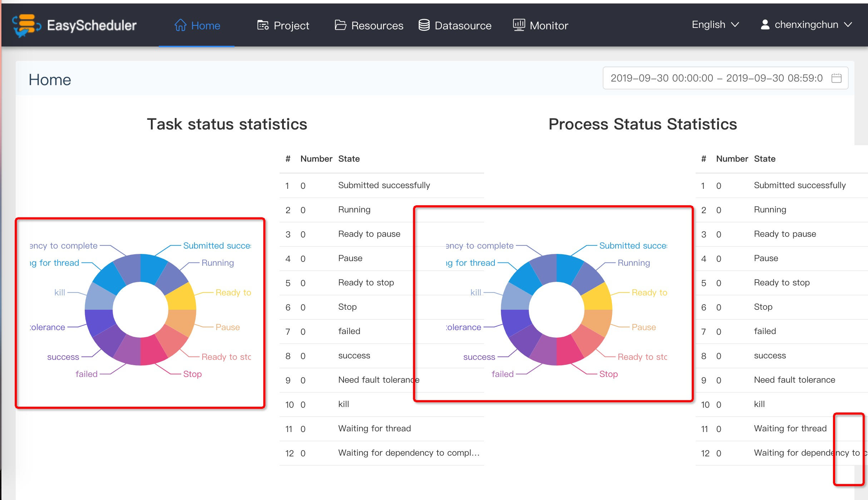
Task: Click the user avatar icon
Action: (x=765, y=25)
